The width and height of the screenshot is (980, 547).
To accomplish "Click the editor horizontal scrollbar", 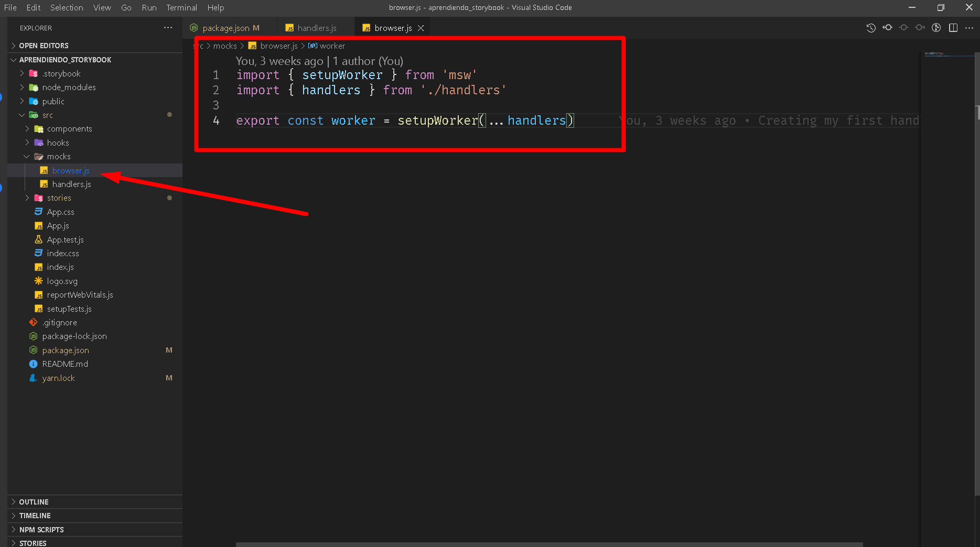I will [548, 544].
